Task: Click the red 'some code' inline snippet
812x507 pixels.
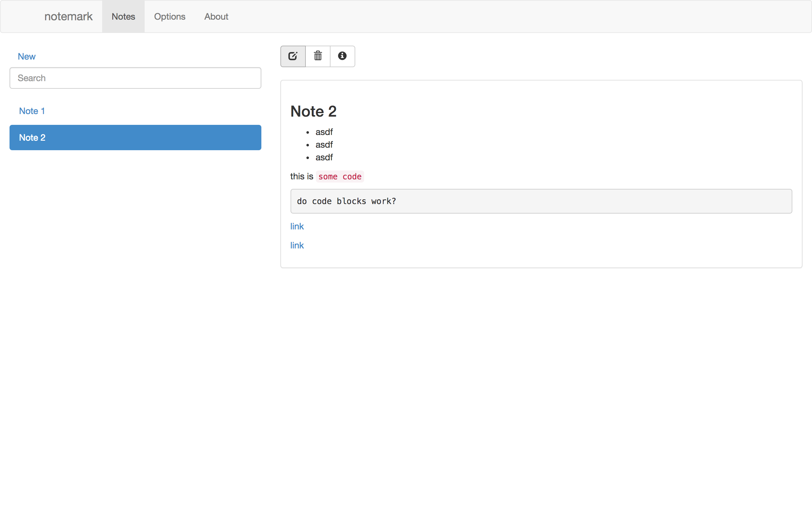Action: [x=340, y=177]
